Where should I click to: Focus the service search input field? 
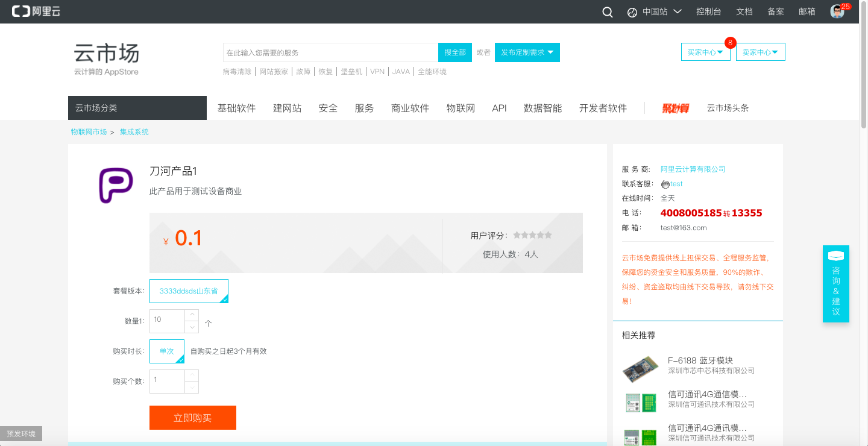330,52
